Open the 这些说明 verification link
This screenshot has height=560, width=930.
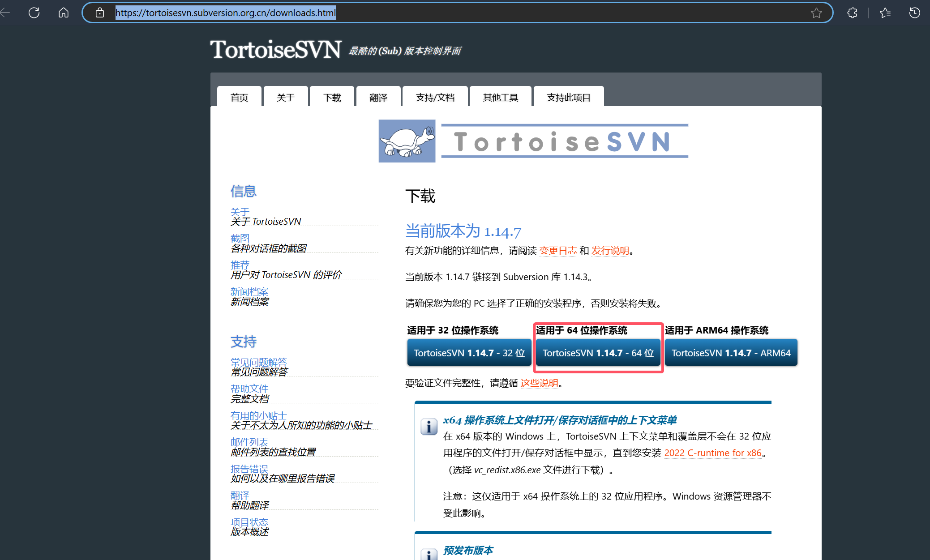tap(539, 383)
